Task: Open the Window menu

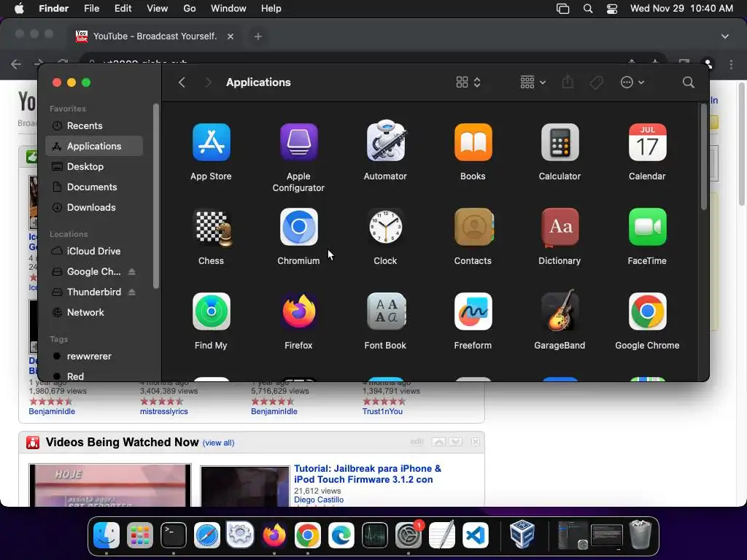Action: [228, 9]
